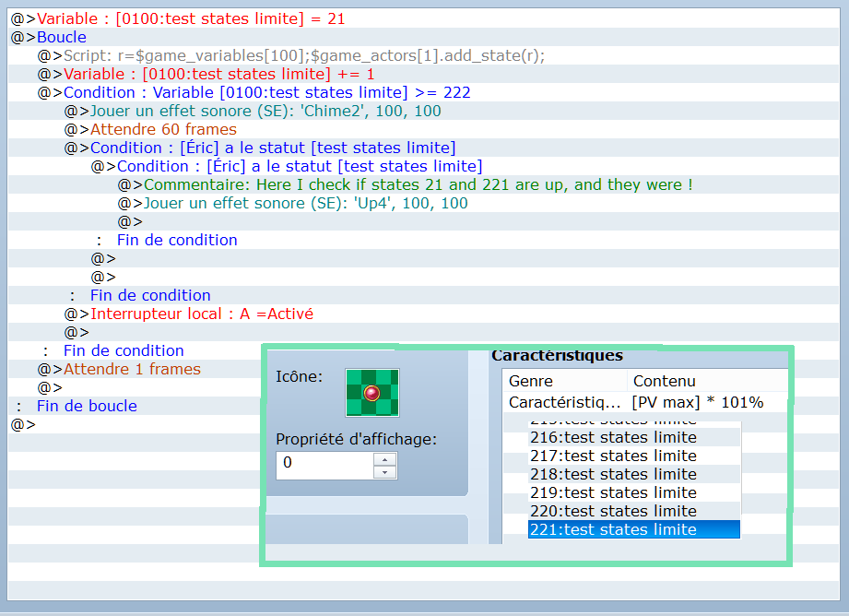This screenshot has height=616, width=849.
Task: Choose 220:test states limite from dropdown list
Action: click(x=633, y=511)
